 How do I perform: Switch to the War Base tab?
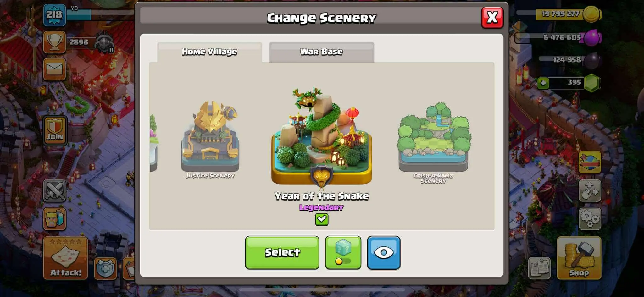[322, 52]
